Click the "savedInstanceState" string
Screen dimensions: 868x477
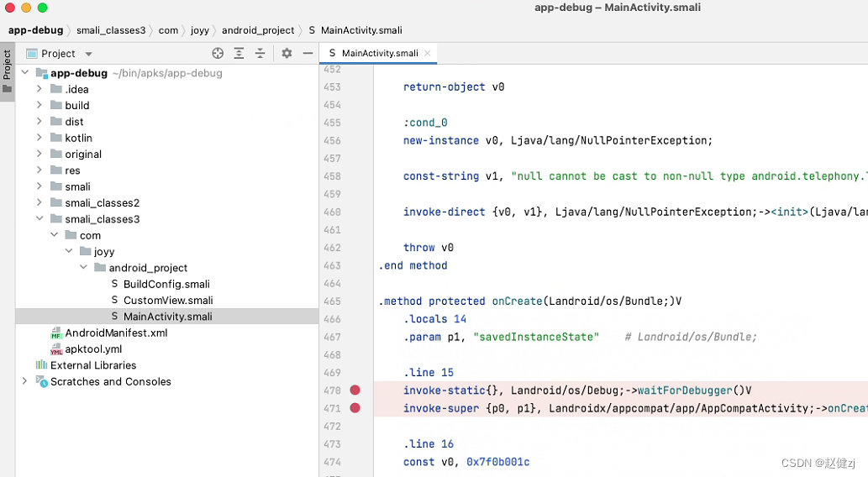pyautogui.click(x=536, y=337)
